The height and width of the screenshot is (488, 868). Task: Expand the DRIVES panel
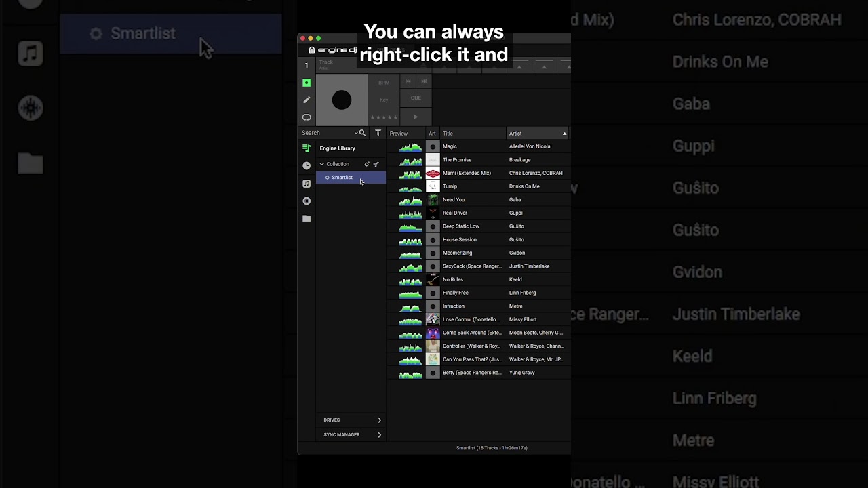coord(351,420)
